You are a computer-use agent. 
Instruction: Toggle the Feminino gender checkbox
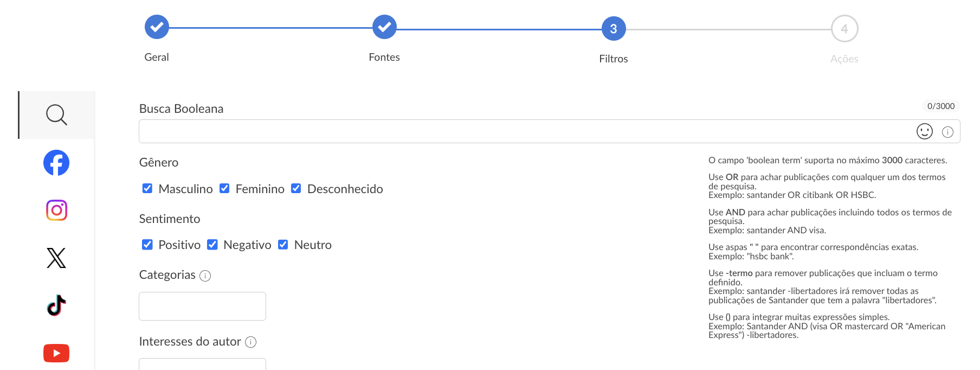[x=224, y=188]
